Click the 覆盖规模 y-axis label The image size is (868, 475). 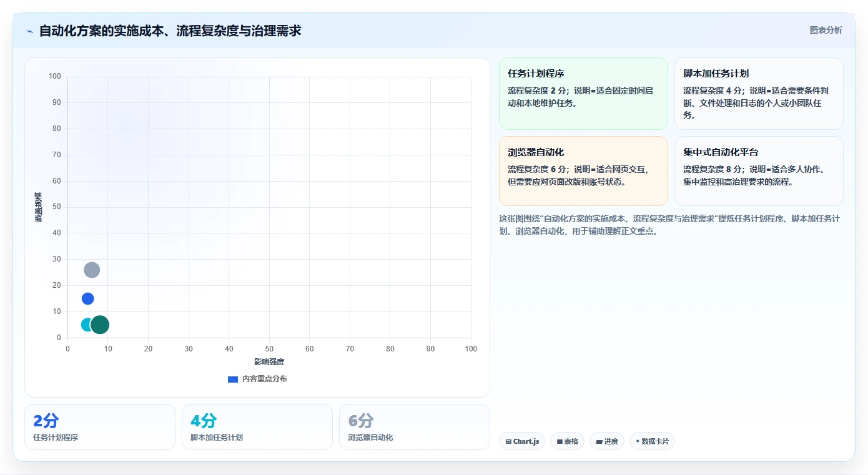tap(38, 207)
